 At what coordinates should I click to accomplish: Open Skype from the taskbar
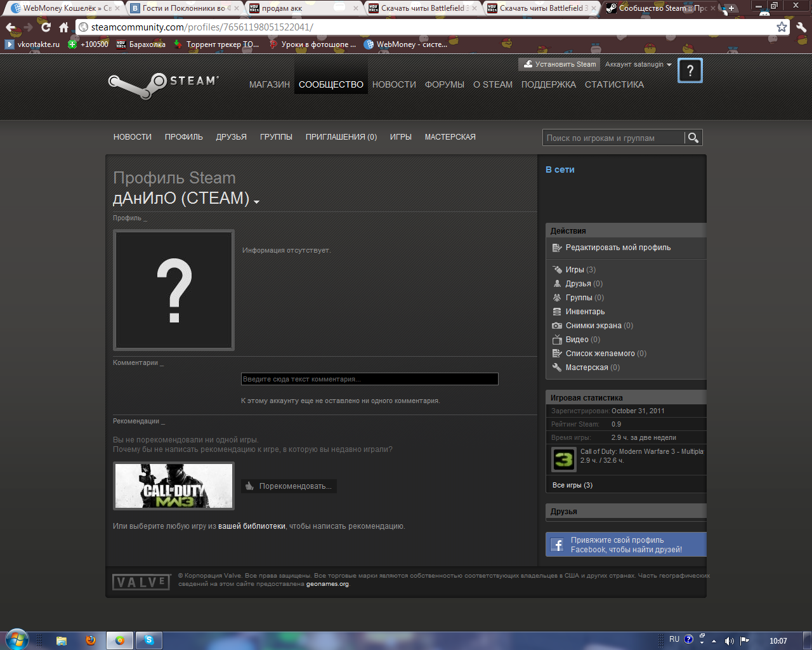click(x=149, y=640)
